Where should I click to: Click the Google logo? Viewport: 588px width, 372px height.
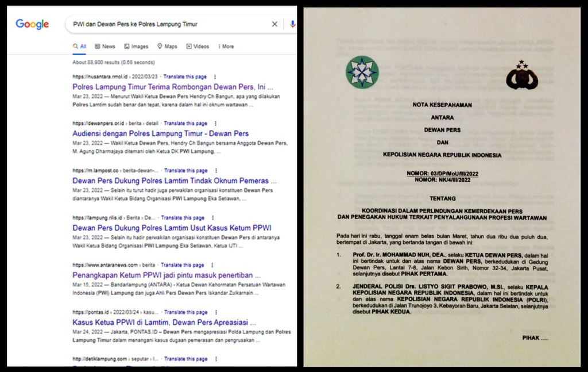[32, 24]
